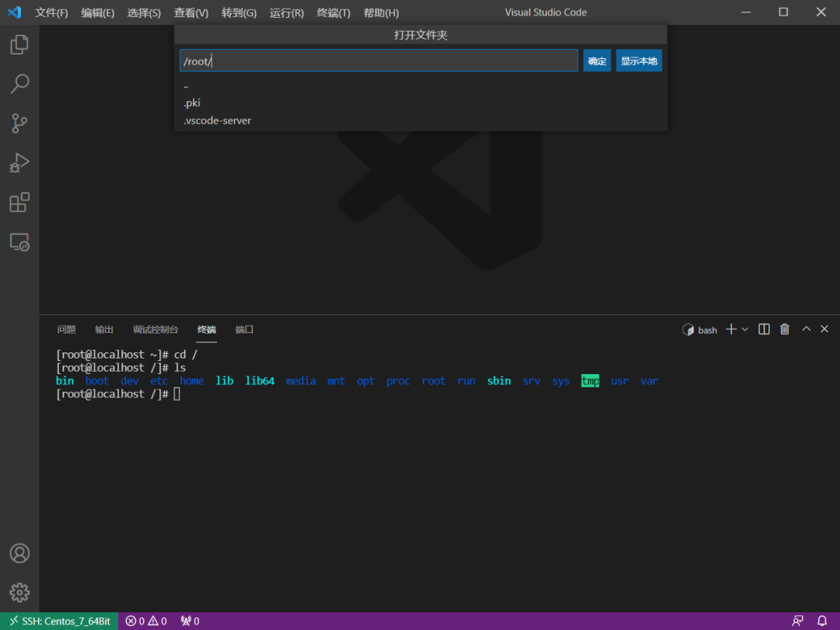
Task: Open the 终端(T) menu
Action: [334, 12]
